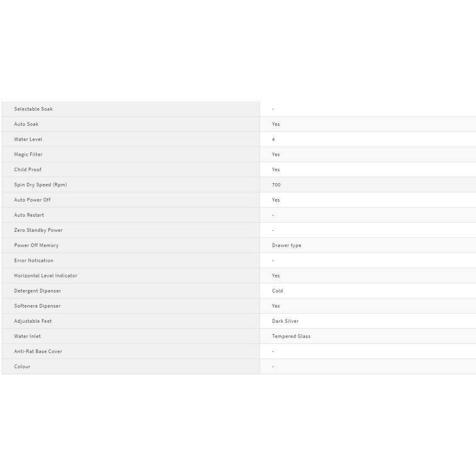Click the Selectable Soak row label
The height and width of the screenshot is (476, 476).
[x=33, y=109]
